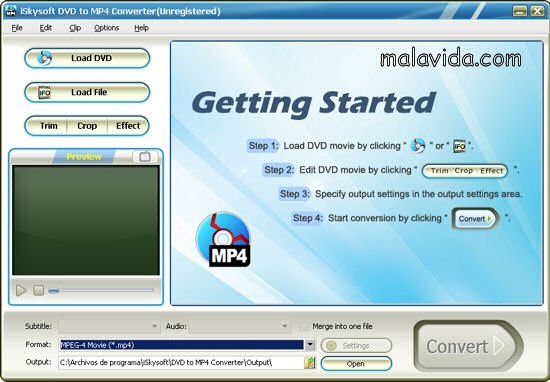Click the preview seek slider
Image resolution: width=550 pixels, height=382 pixels.
tap(101, 290)
